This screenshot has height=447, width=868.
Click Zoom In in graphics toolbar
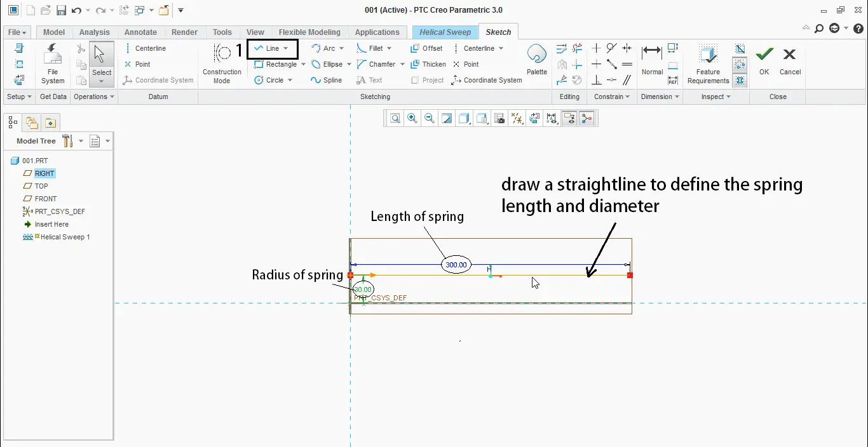coord(412,119)
